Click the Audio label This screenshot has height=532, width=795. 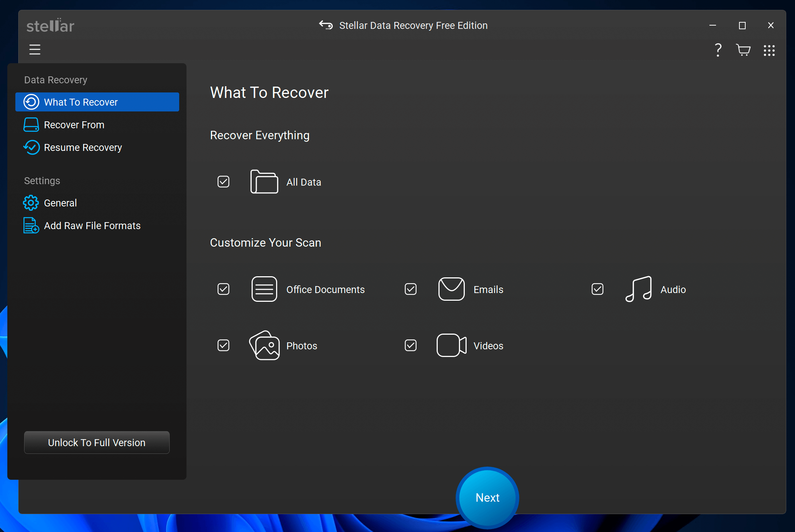coord(673,289)
